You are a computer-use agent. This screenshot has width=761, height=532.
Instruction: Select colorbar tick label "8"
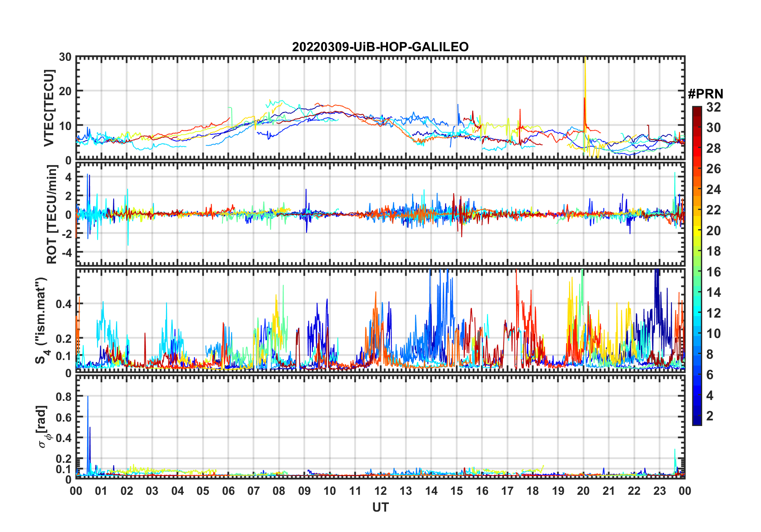(x=710, y=354)
